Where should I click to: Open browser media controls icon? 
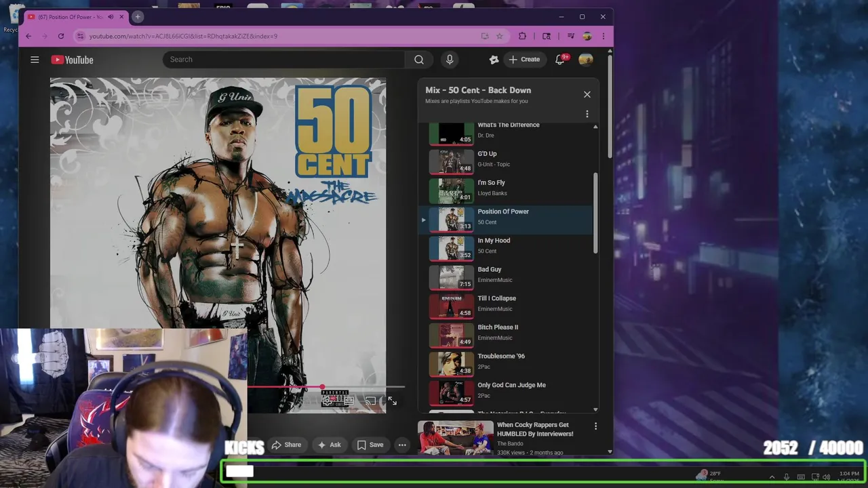571,36
